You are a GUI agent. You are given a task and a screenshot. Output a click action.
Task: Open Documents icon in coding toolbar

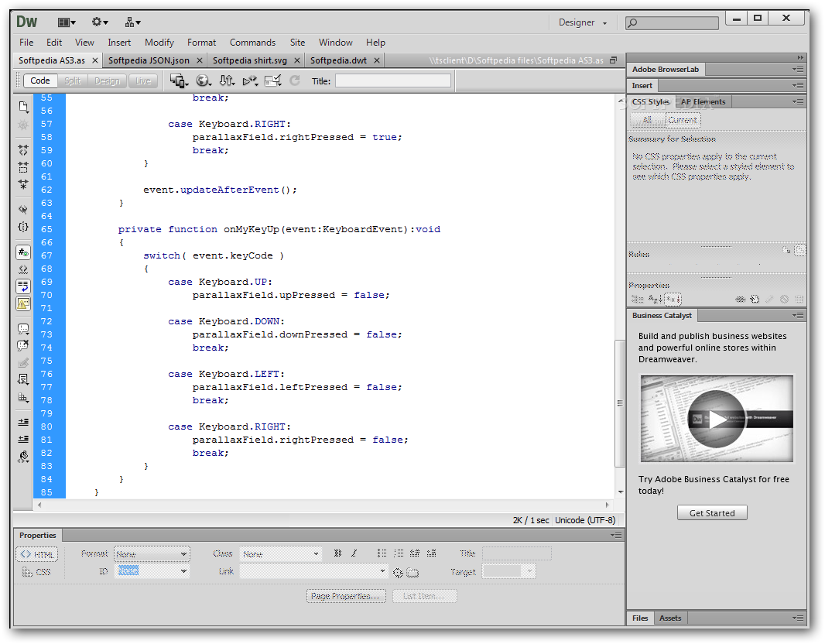23,107
